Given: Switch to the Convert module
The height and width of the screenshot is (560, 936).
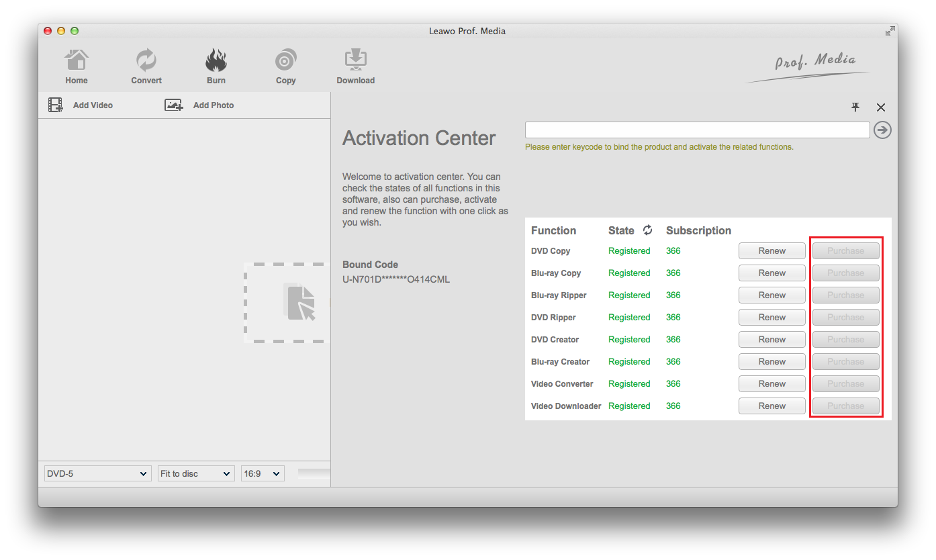Looking at the screenshot, I should pos(146,60).
